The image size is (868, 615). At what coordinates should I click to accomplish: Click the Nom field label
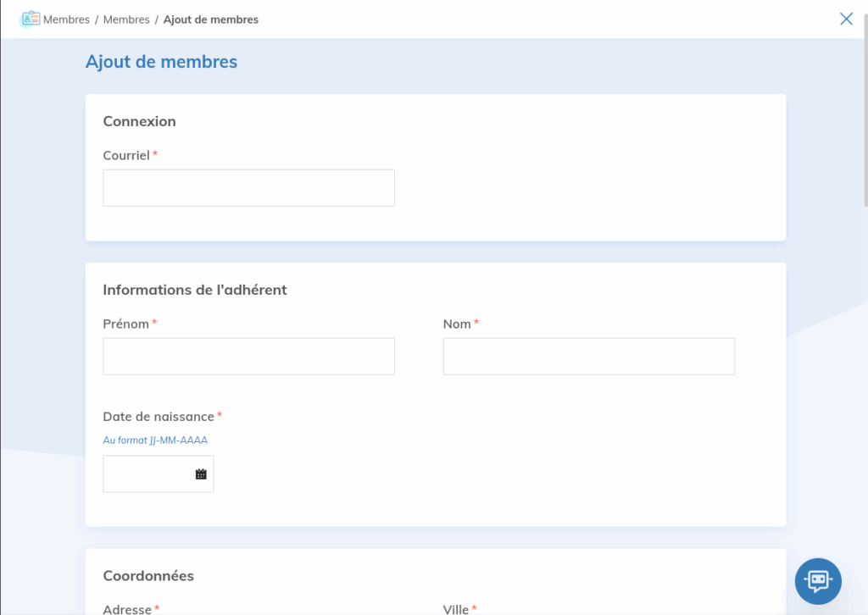coord(457,324)
